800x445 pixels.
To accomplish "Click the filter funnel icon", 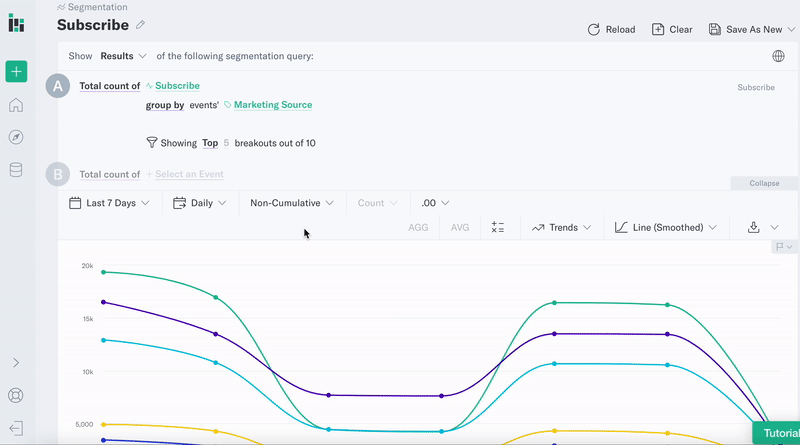I will [152, 142].
